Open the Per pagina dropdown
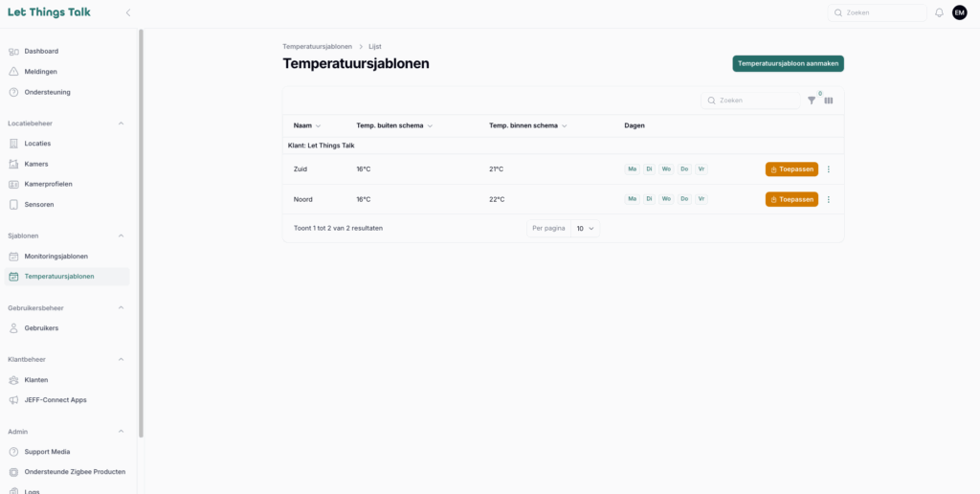The height and width of the screenshot is (494, 980). click(585, 229)
